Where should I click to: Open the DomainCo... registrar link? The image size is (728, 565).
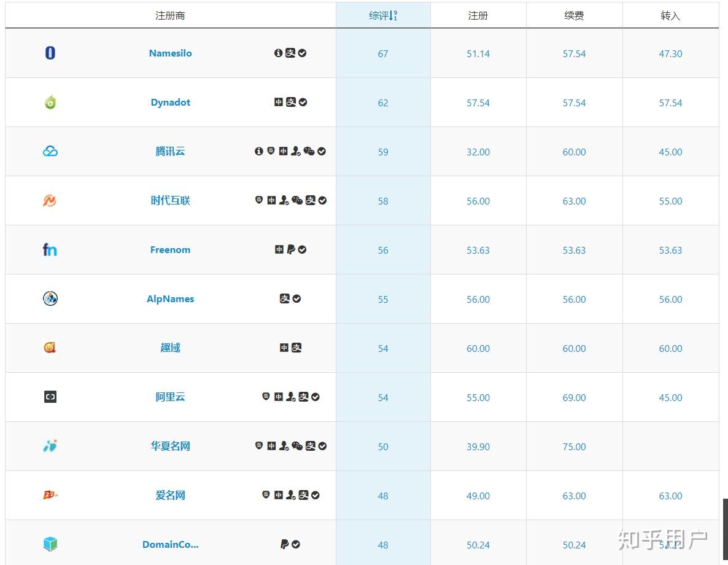tap(171, 544)
